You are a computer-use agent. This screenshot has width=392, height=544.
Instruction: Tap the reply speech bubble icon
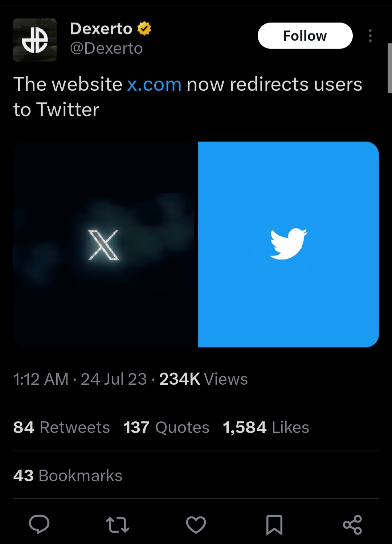coord(39,524)
